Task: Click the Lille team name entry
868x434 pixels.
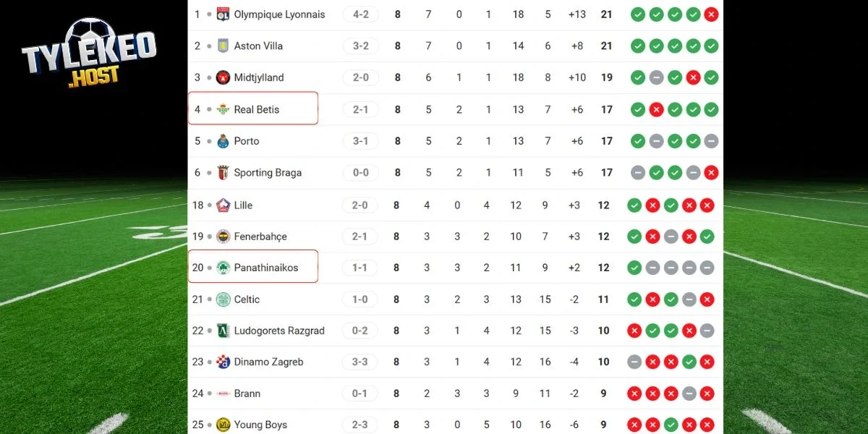Action: [242, 205]
